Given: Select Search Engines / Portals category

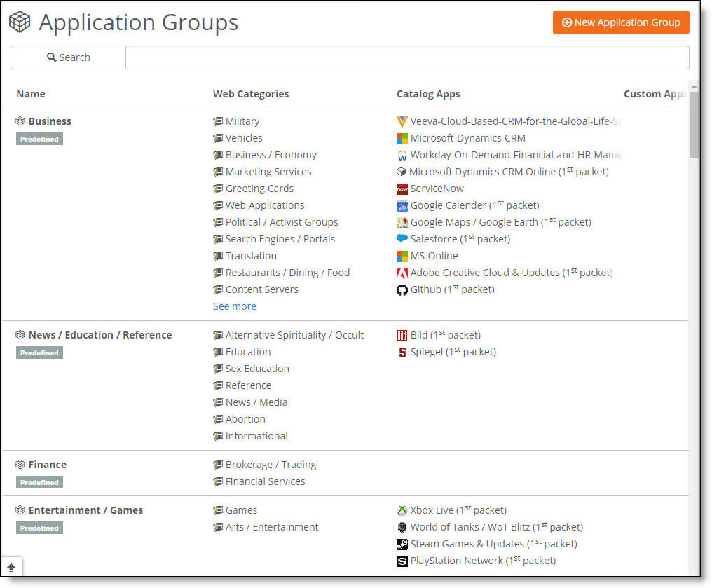Looking at the screenshot, I should pyautogui.click(x=280, y=239).
